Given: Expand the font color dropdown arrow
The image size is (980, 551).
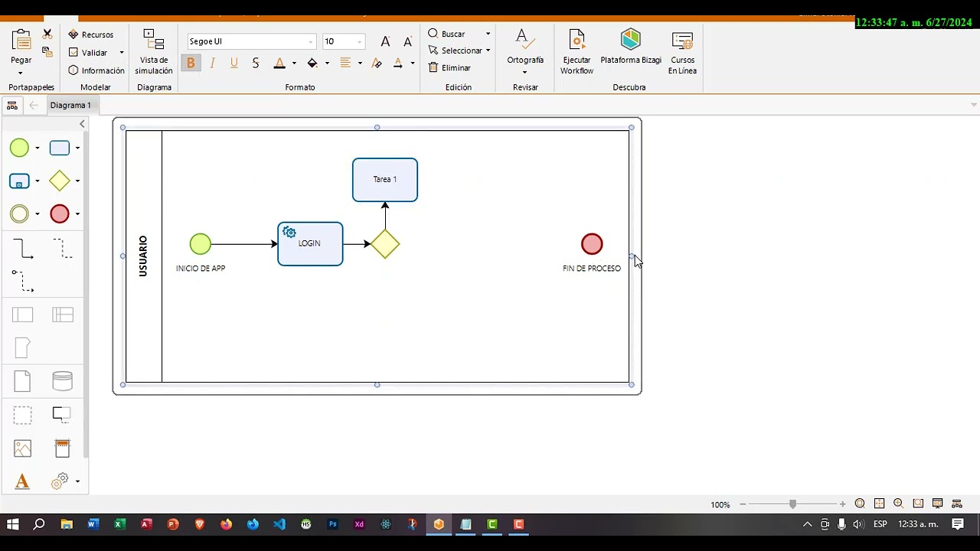Looking at the screenshot, I should pyautogui.click(x=294, y=64).
